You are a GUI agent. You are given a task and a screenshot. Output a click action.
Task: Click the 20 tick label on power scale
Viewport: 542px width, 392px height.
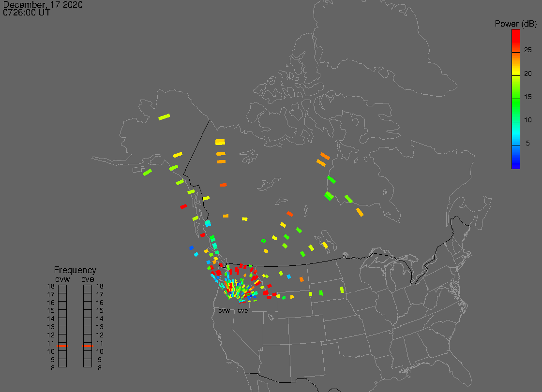pyautogui.click(x=528, y=73)
